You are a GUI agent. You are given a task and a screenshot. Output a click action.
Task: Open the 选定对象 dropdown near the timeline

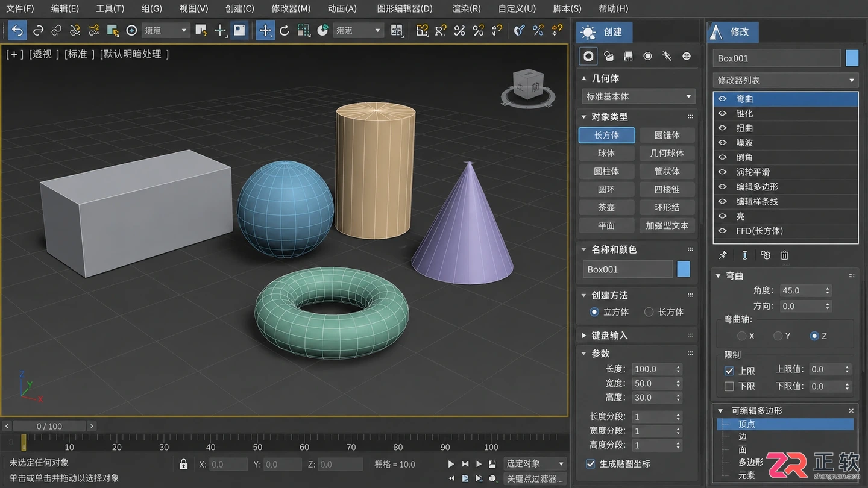coord(535,464)
